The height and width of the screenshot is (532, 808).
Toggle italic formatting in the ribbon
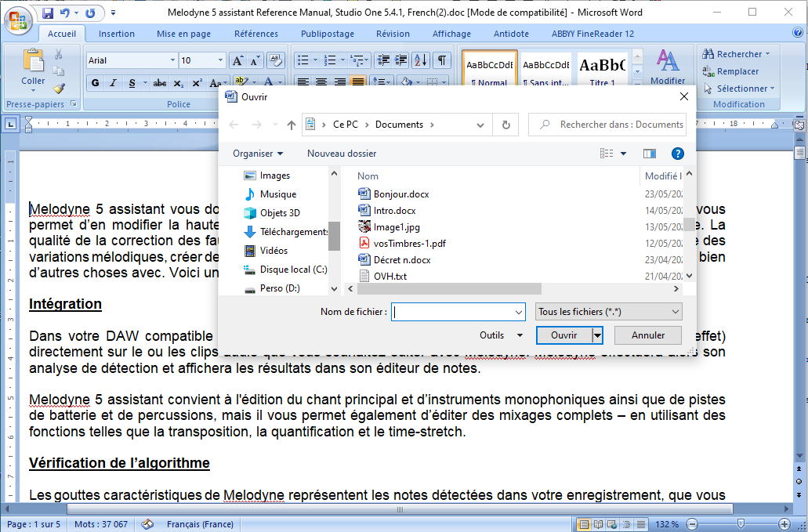coord(114,83)
